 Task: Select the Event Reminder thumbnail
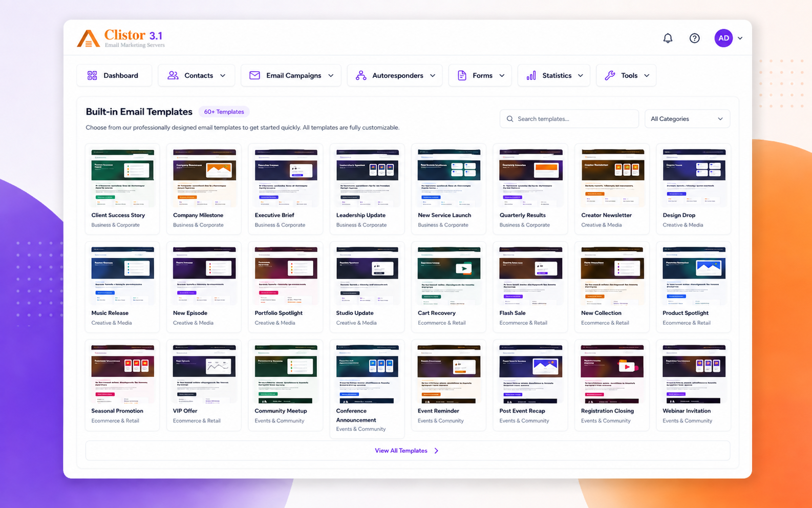tap(449, 374)
